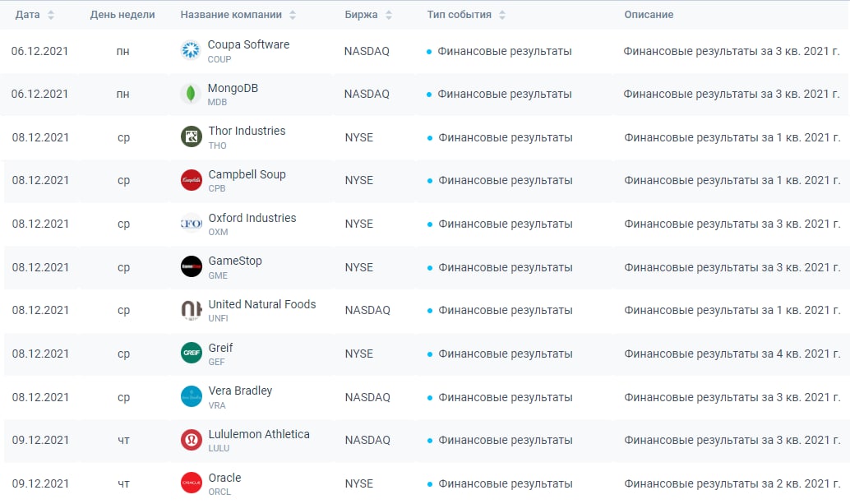
Task: Click the MongoDB leaf logo icon
Action: (x=191, y=94)
